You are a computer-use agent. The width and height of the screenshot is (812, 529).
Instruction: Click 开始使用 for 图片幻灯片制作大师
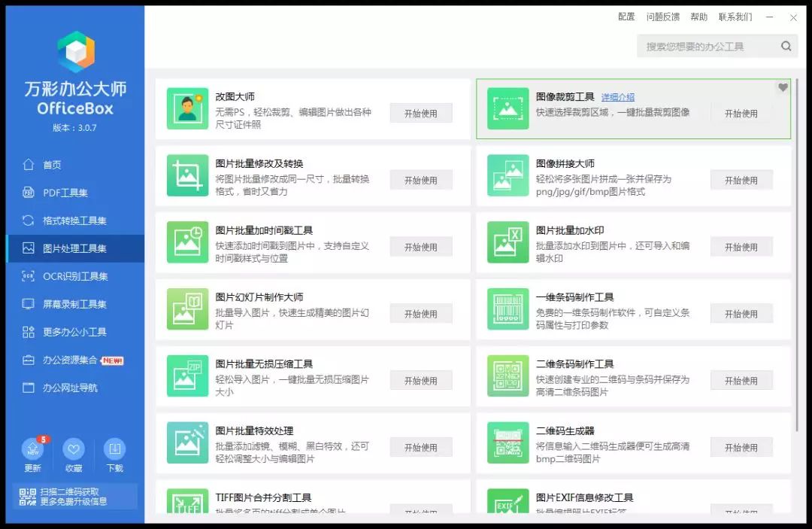420,314
